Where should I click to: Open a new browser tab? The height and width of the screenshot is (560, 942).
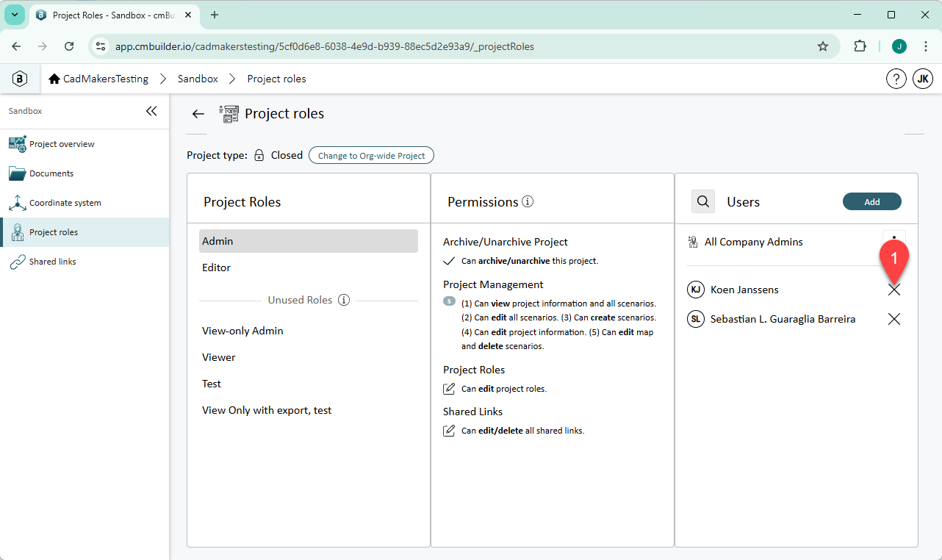pyautogui.click(x=215, y=15)
